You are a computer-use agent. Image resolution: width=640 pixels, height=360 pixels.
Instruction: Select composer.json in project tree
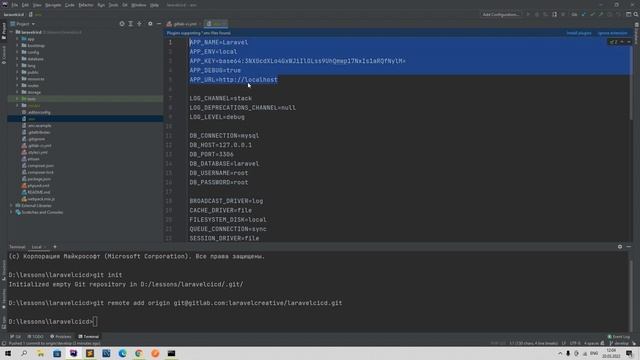point(41,166)
